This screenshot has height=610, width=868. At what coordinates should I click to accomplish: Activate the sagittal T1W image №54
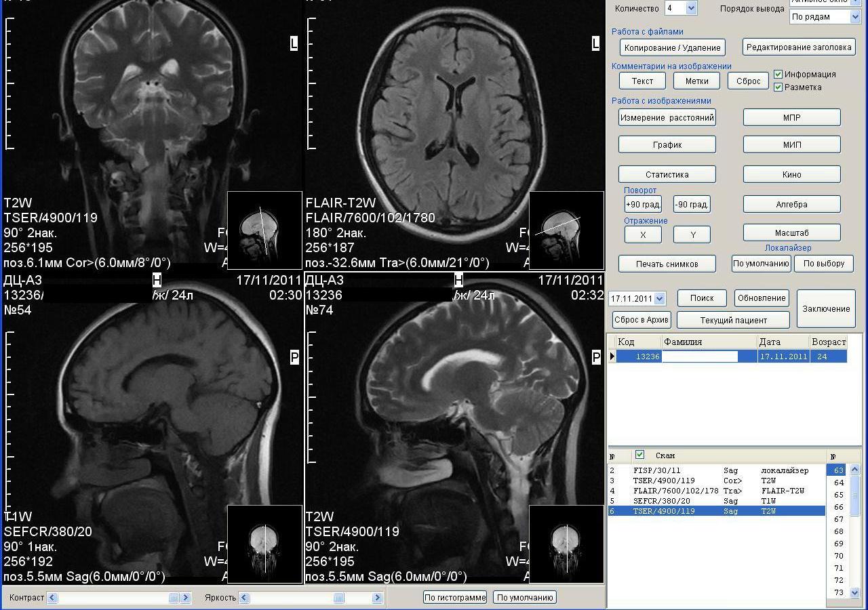tap(153, 428)
